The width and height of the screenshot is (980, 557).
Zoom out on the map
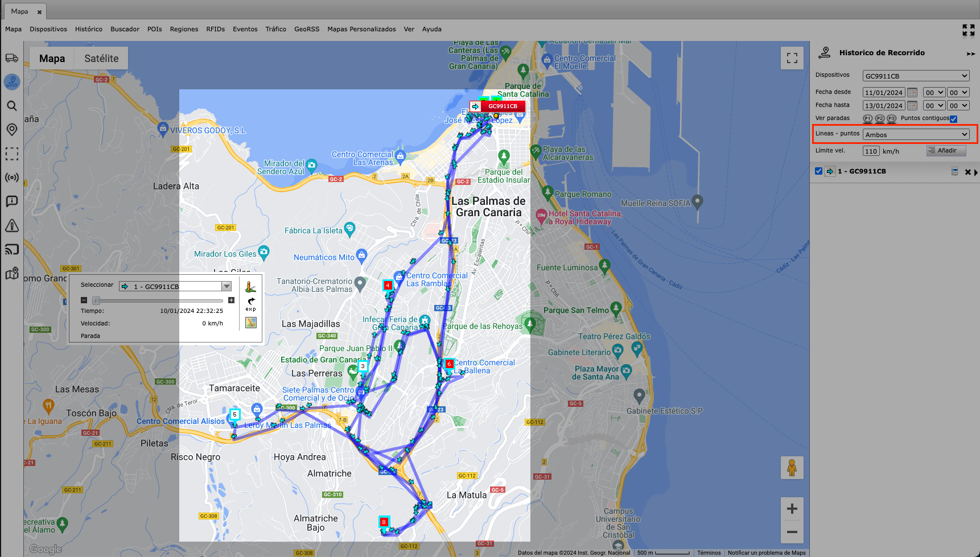[x=792, y=532]
